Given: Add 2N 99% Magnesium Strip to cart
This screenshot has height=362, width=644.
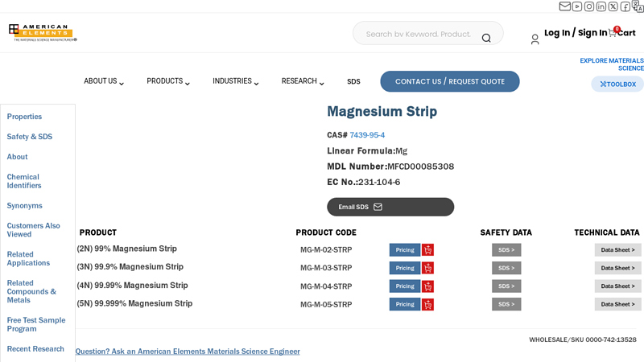Looking at the screenshot, I should tap(427, 250).
